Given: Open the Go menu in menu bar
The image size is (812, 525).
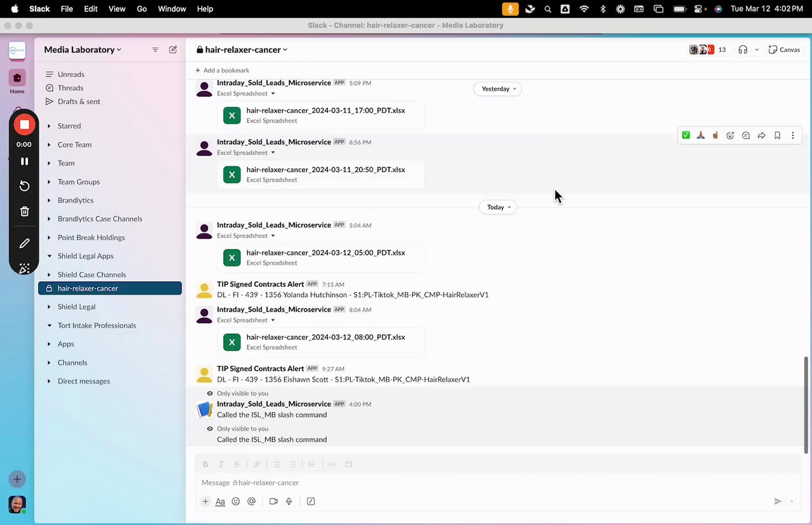Looking at the screenshot, I should pos(142,9).
